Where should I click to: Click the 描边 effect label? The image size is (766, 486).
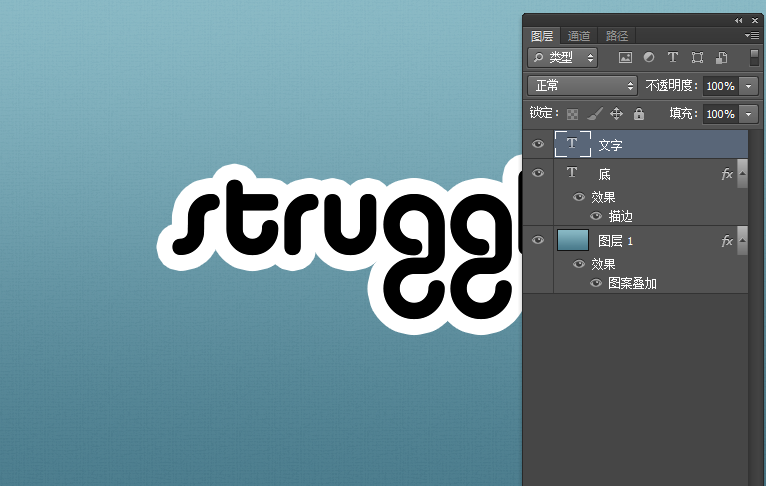pyautogui.click(x=620, y=216)
